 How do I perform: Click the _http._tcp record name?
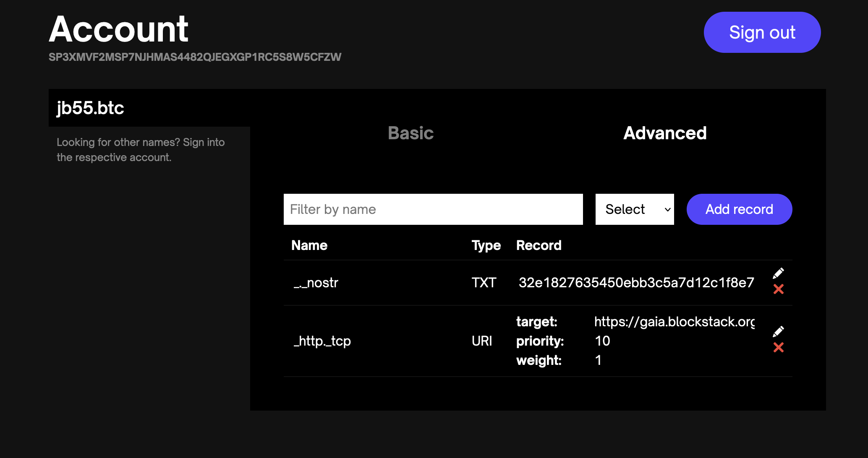(x=322, y=341)
